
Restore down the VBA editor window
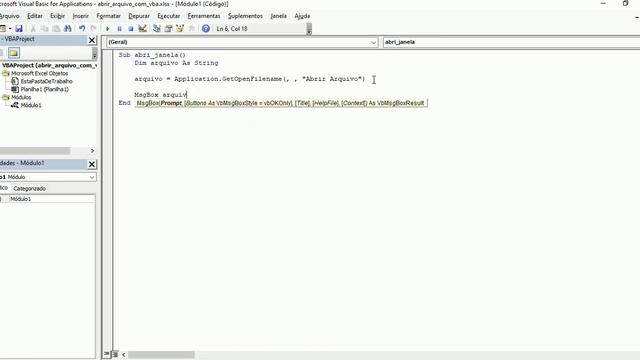[625, 3]
